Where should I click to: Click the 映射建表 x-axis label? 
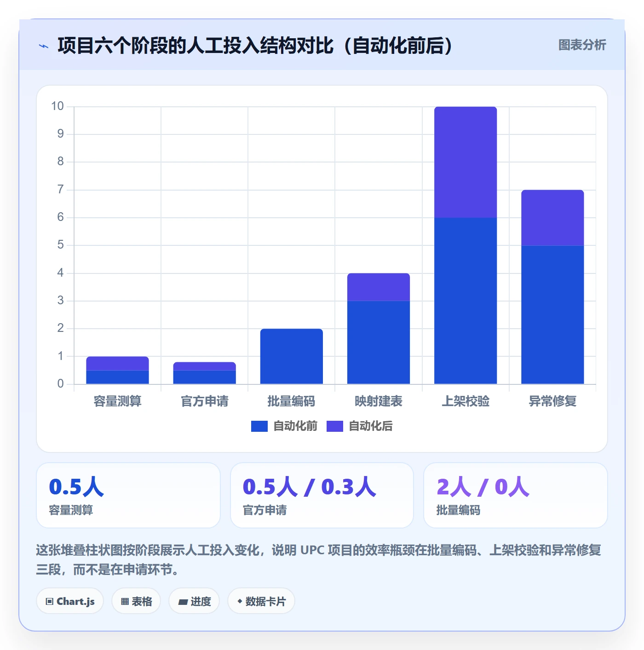click(379, 401)
